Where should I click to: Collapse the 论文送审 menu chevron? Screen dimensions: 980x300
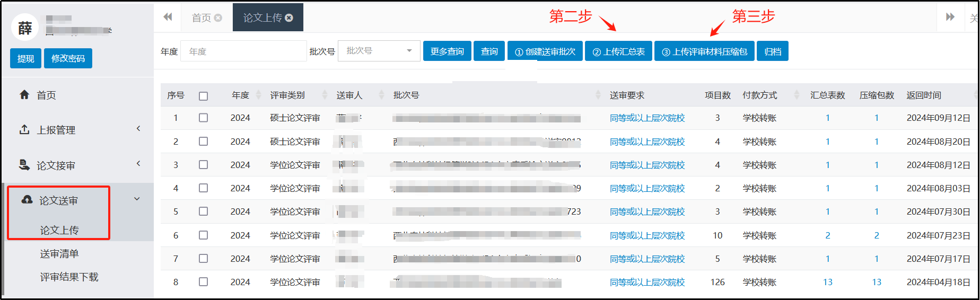point(137,199)
